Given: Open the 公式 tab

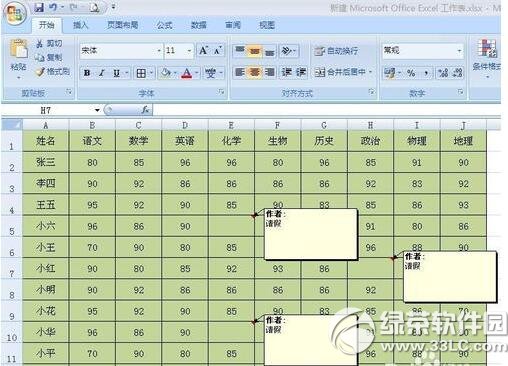Looking at the screenshot, I should [x=164, y=25].
